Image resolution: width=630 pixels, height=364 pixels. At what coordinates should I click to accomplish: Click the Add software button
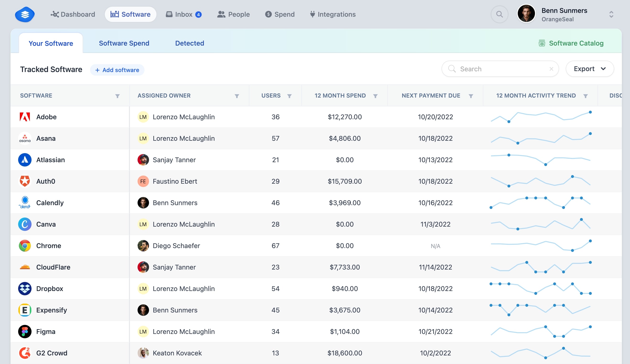[x=117, y=70]
